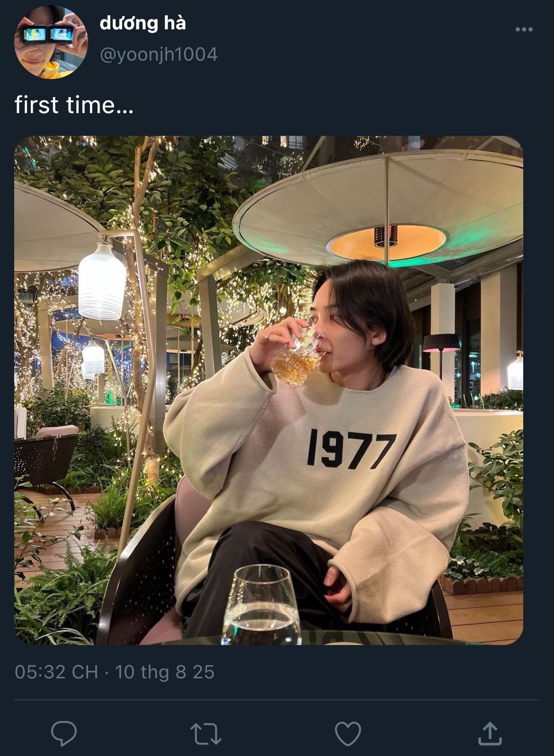Click the 05:32 CH timestamp

click(56, 672)
